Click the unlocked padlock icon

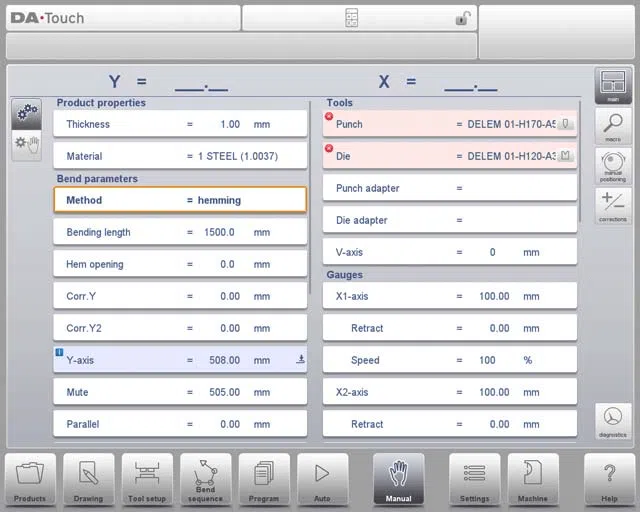tap(463, 18)
